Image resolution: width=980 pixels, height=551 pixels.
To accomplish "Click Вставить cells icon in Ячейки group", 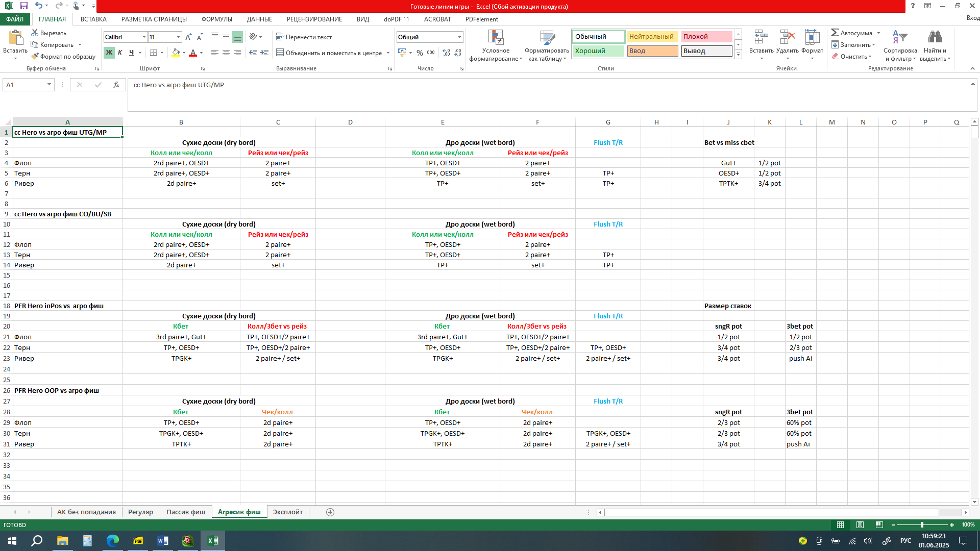I will [x=761, y=45].
